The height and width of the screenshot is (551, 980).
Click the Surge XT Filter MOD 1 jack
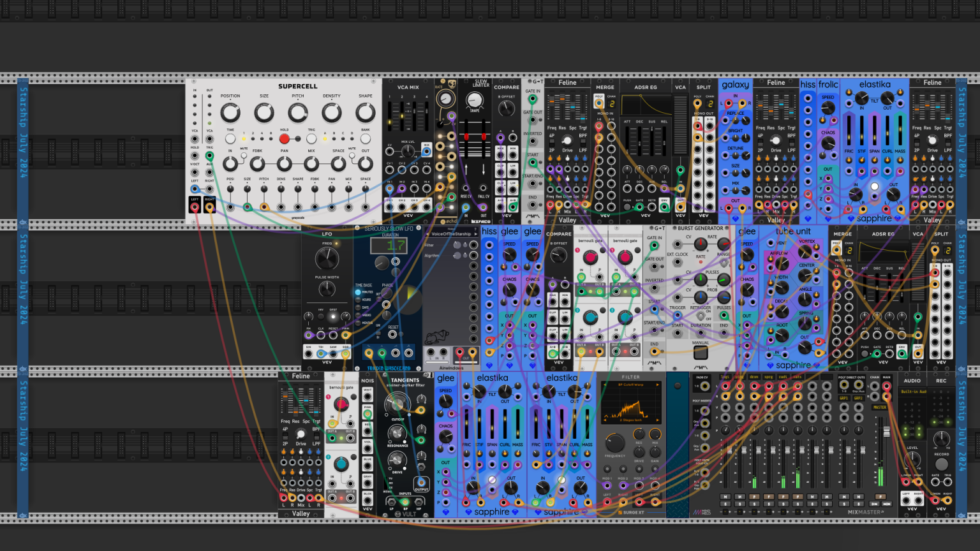coord(607,486)
